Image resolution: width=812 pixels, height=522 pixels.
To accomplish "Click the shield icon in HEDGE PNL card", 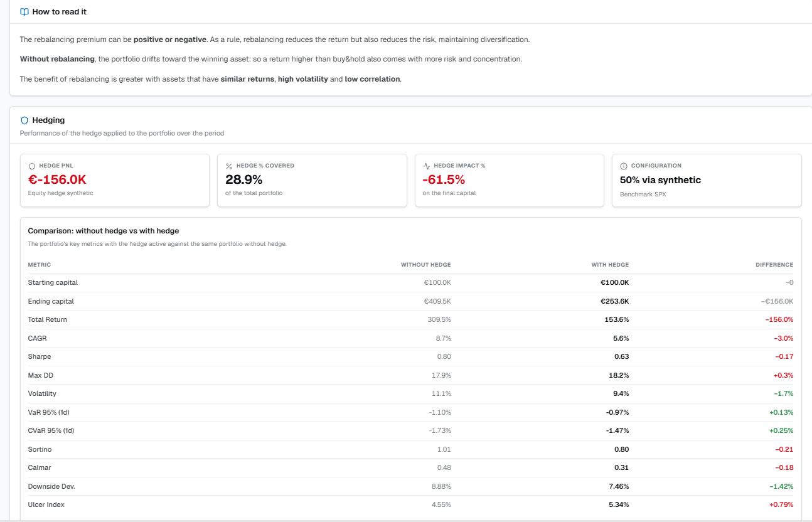I will coord(31,166).
